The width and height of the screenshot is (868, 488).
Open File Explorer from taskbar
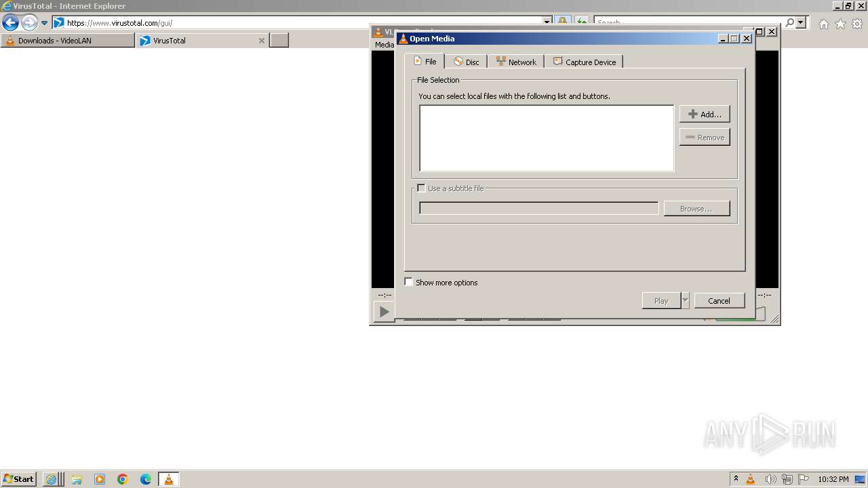coord(77,479)
